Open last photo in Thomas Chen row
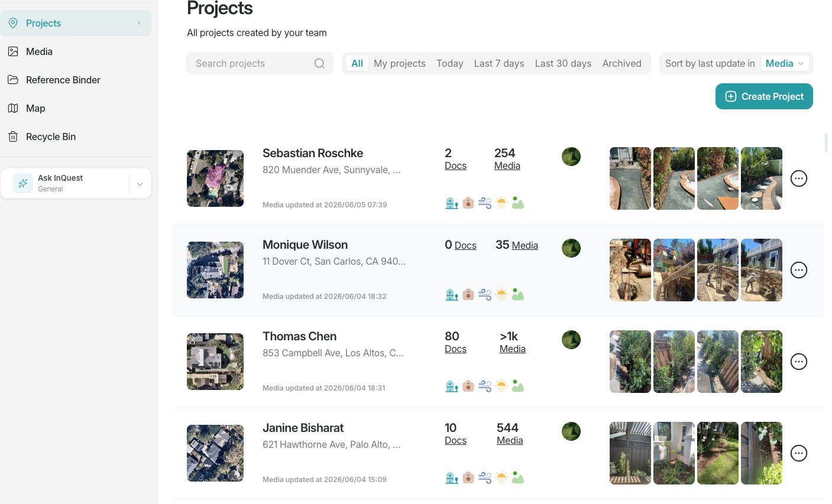The height and width of the screenshot is (504, 832). click(x=762, y=362)
